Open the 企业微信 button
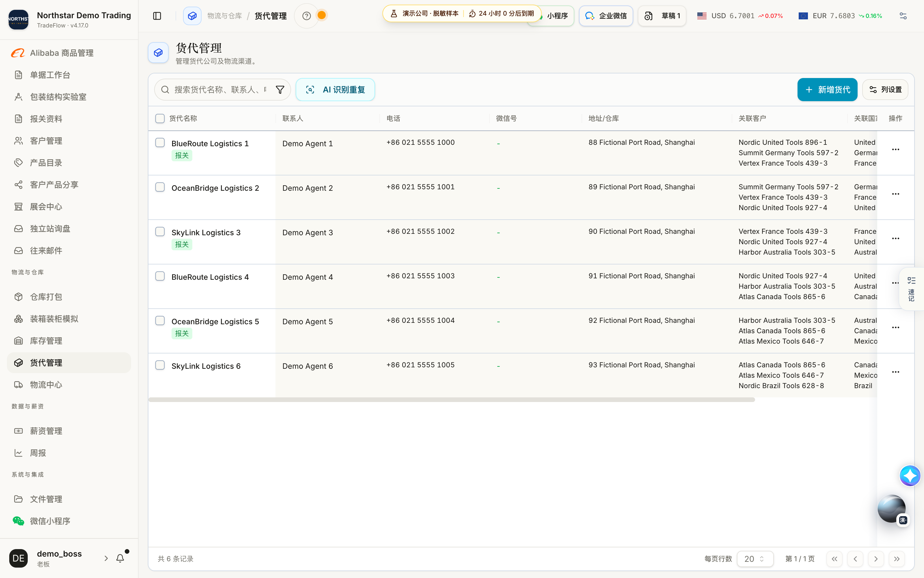Viewport: 924px width, 578px height. tap(606, 16)
